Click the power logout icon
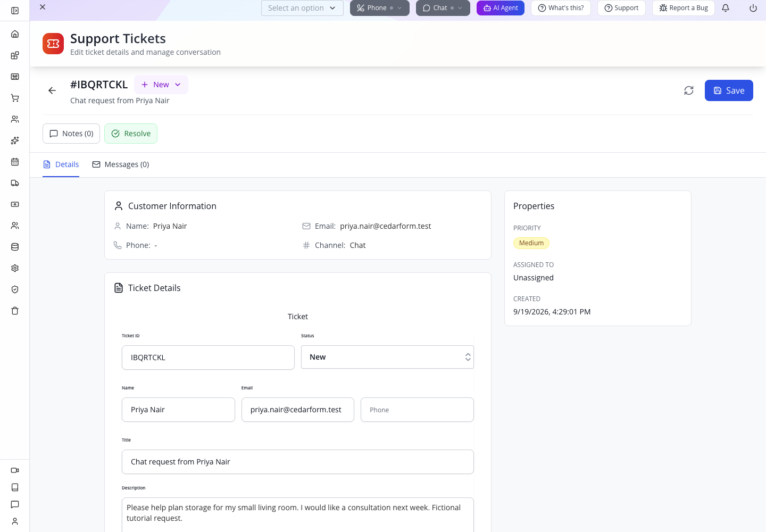 coord(753,8)
